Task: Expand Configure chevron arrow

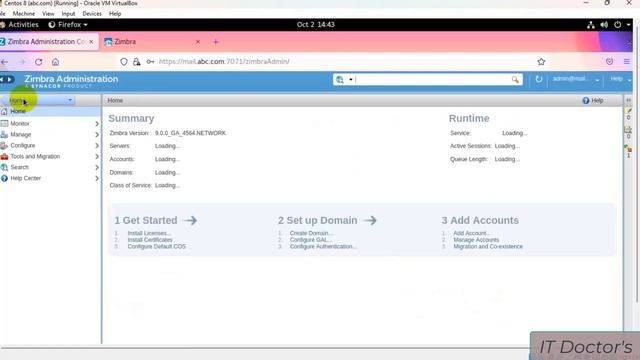Action: pos(97,145)
